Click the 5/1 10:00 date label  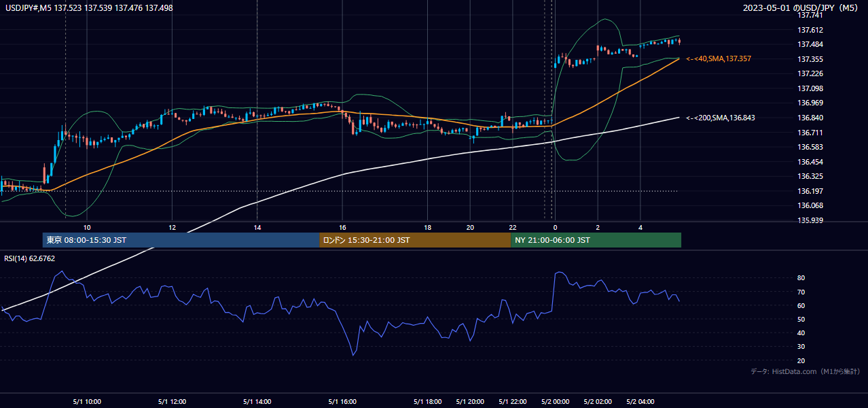87,402
